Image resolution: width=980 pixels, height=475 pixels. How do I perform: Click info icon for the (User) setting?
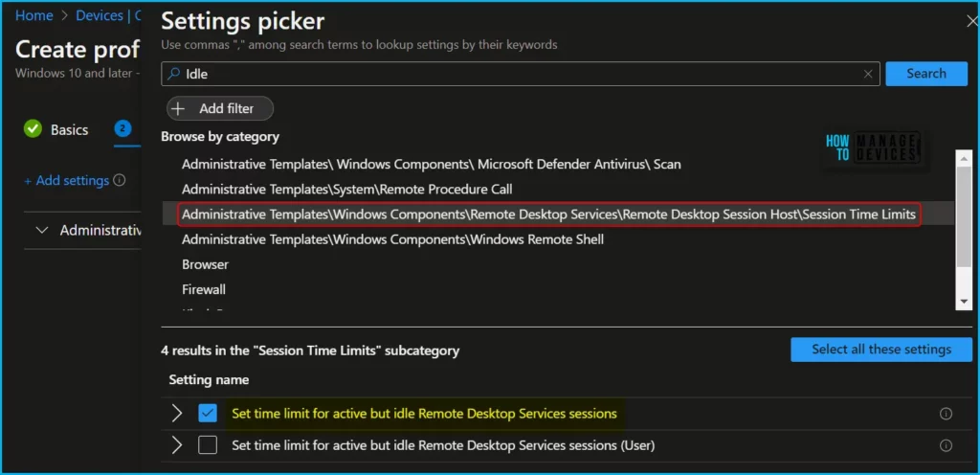click(x=946, y=445)
